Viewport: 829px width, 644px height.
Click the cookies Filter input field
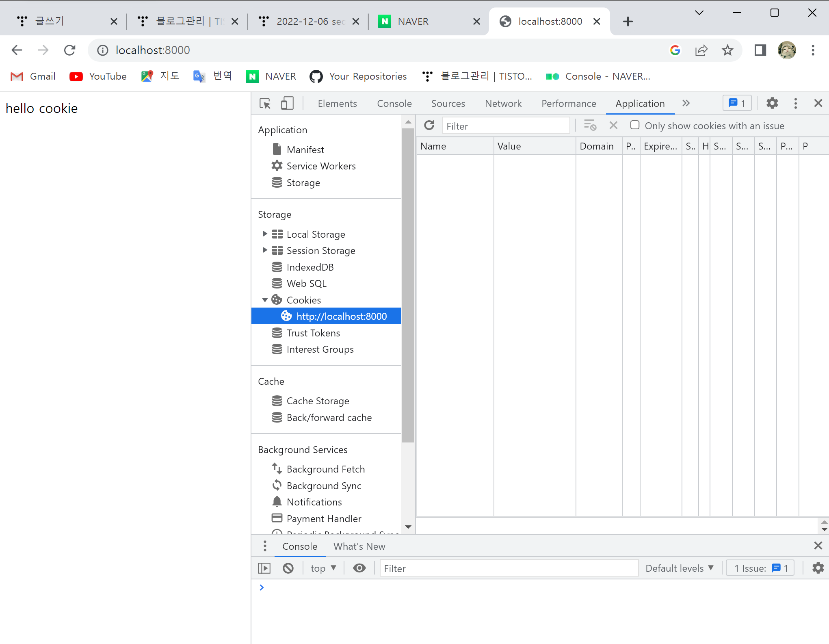tap(506, 126)
